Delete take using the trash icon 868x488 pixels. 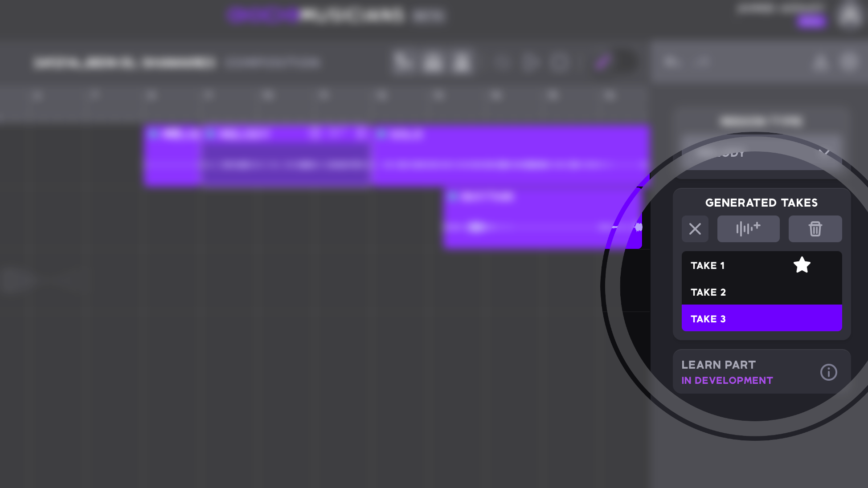815,229
